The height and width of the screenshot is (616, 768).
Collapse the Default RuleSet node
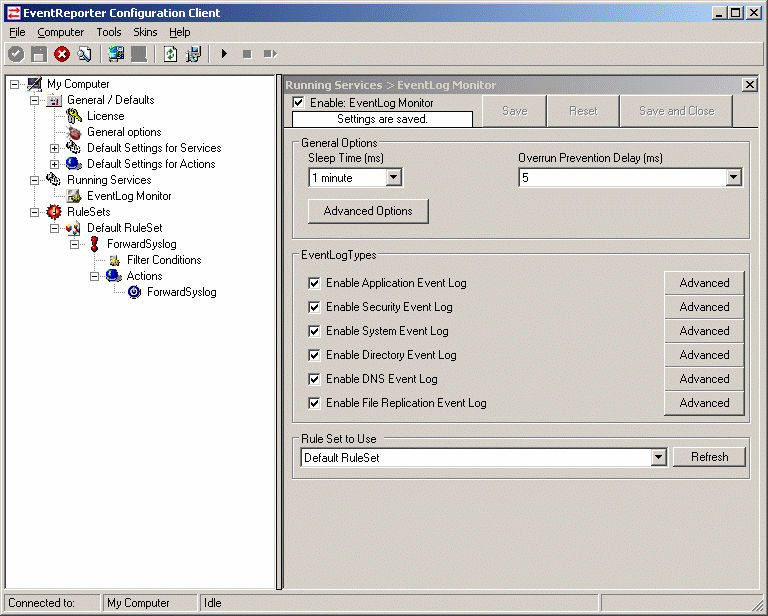[x=54, y=229]
